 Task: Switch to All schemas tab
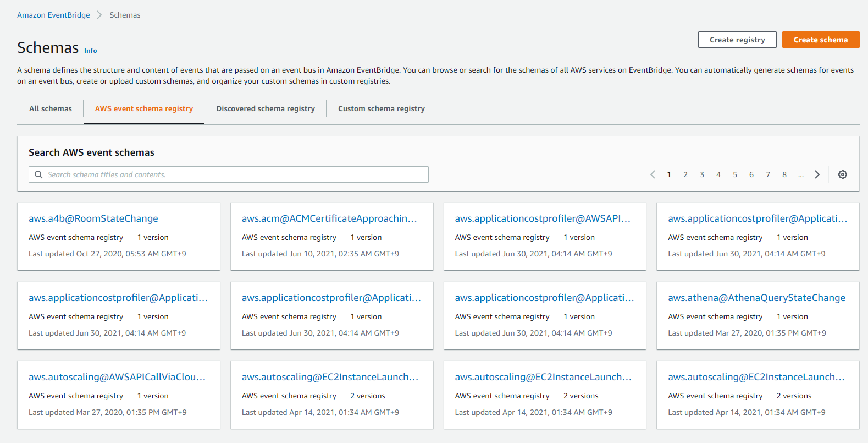click(51, 108)
